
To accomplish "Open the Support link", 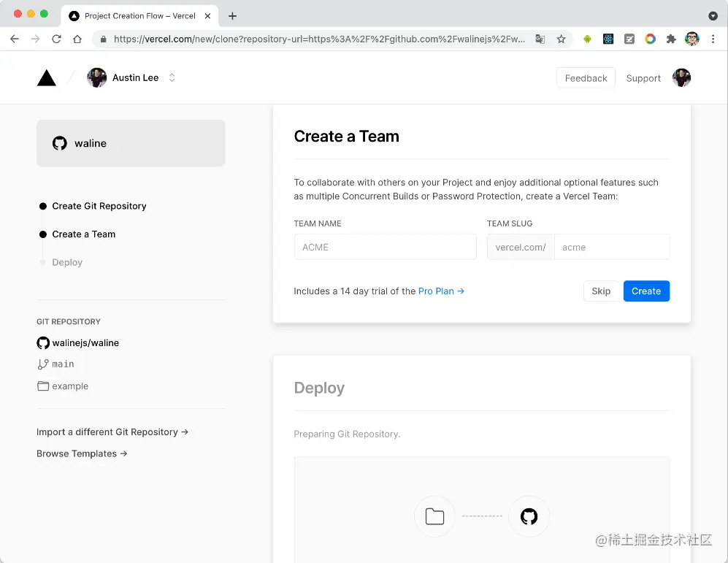I will (x=643, y=78).
